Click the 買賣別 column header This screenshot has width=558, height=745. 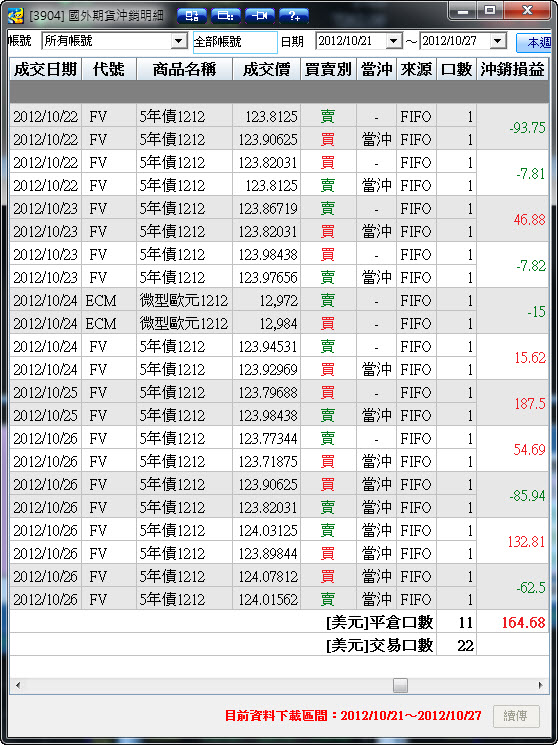point(328,69)
